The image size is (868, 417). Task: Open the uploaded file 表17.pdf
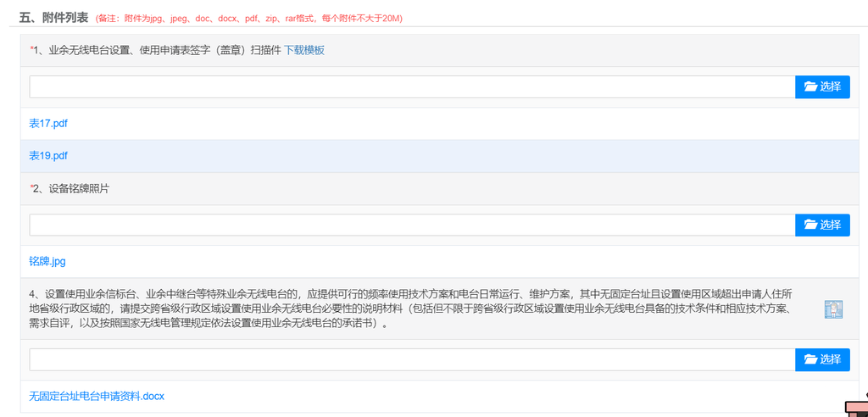tap(48, 124)
